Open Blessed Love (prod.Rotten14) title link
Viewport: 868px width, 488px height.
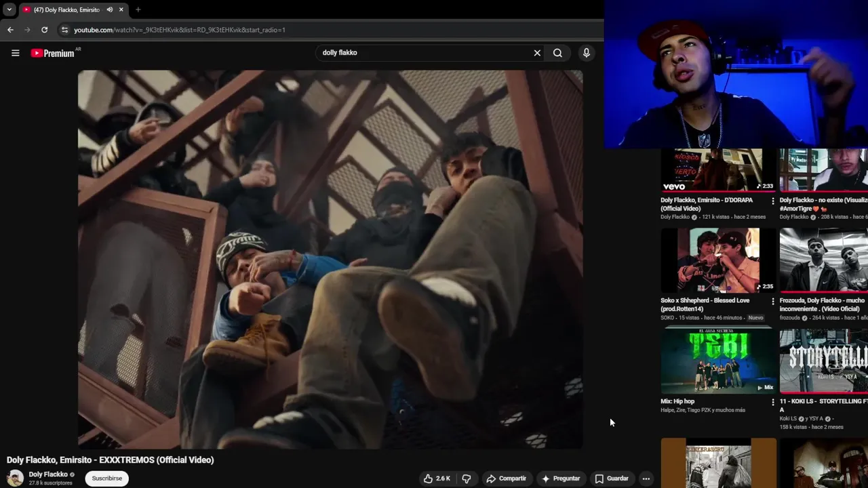(x=705, y=304)
